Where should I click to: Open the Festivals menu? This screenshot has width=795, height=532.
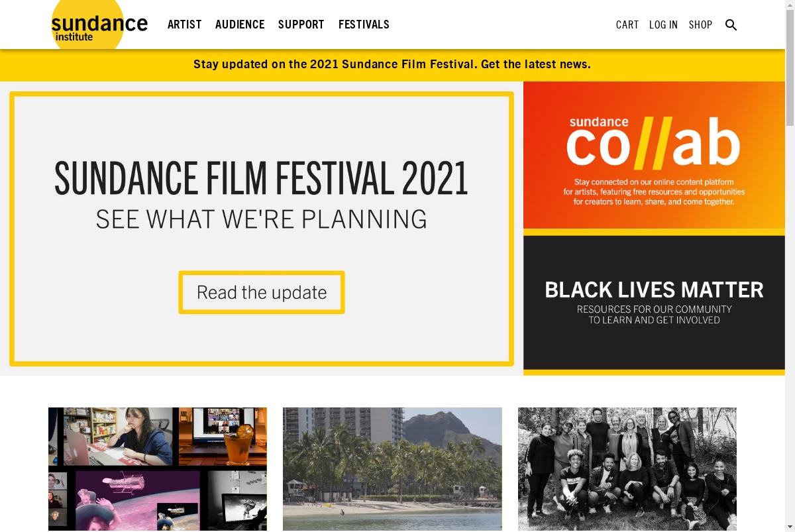[364, 25]
